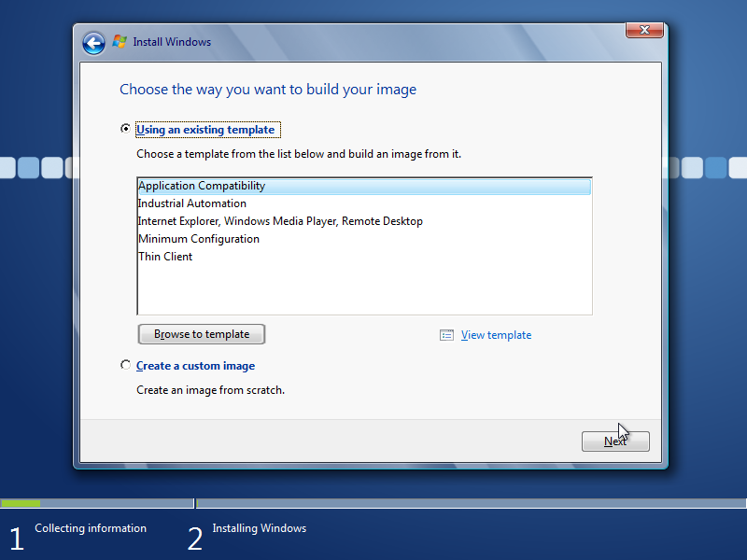The width and height of the screenshot is (747, 560).
Task: Pick Internet Explorer, Windows Media Player, Remote Desktop template
Action: 364,221
